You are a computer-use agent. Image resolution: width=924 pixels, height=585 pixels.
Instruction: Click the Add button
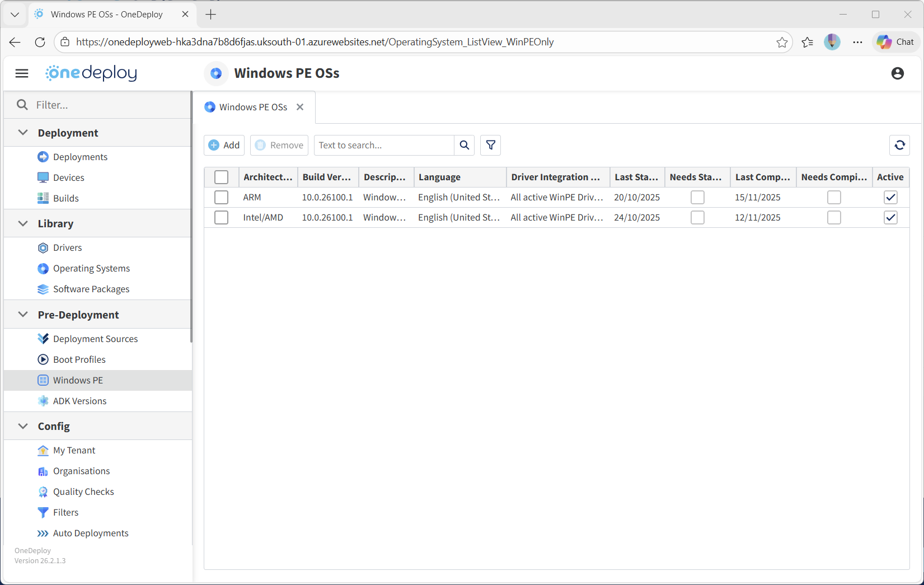click(224, 145)
